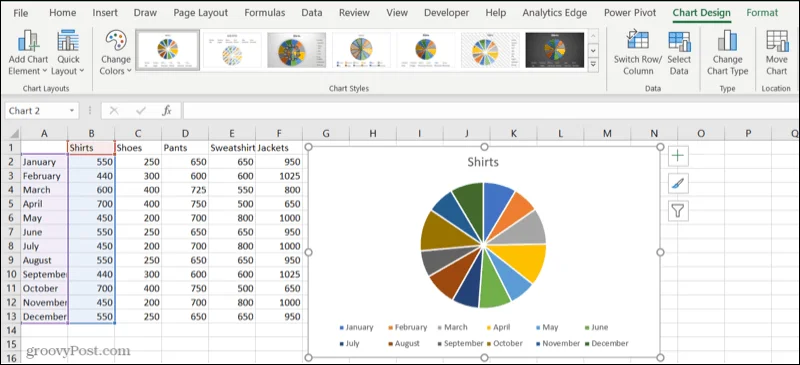Open Select Data dialog

point(679,53)
